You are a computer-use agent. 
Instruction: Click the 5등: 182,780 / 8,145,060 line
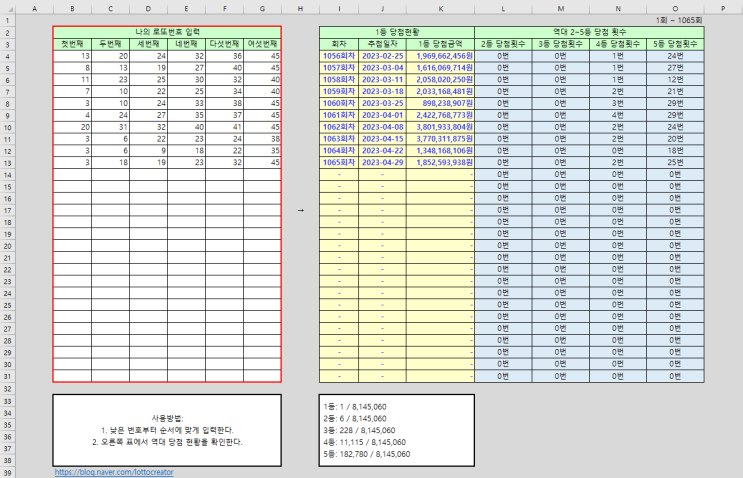[367, 454]
